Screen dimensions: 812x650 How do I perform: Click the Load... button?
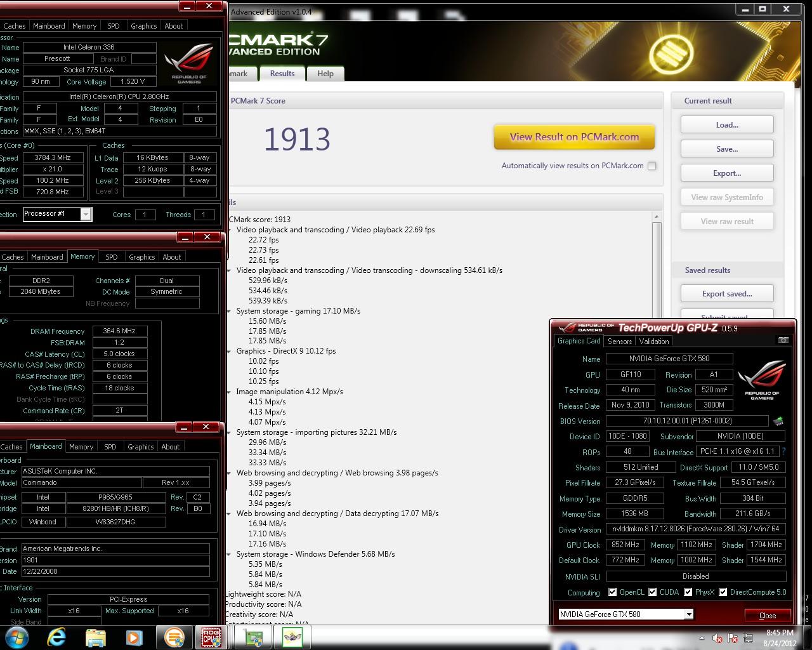[x=727, y=125]
